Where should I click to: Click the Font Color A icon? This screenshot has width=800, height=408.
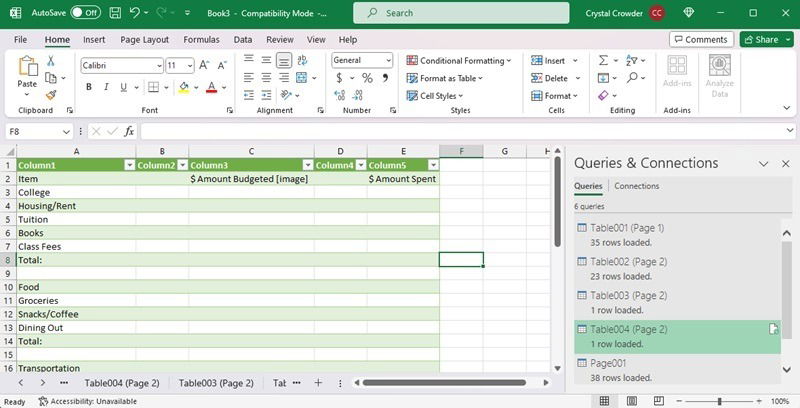212,87
